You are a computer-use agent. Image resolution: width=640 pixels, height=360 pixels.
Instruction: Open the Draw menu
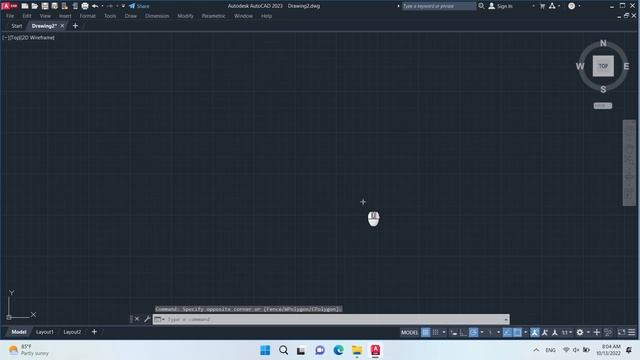pos(131,16)
